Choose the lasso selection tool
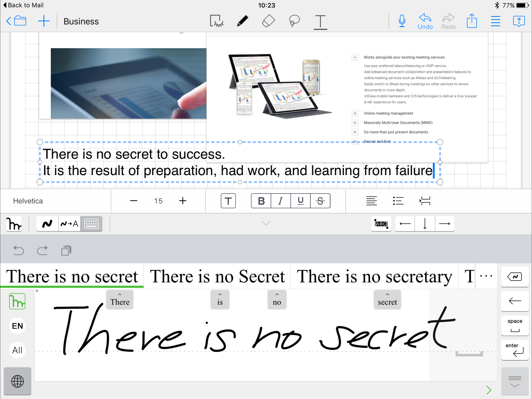Viewport: 532px width, 399px height. coord(294,21)
